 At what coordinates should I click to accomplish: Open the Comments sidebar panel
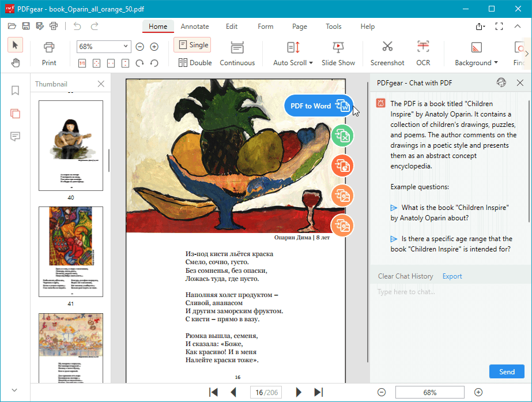15,137
